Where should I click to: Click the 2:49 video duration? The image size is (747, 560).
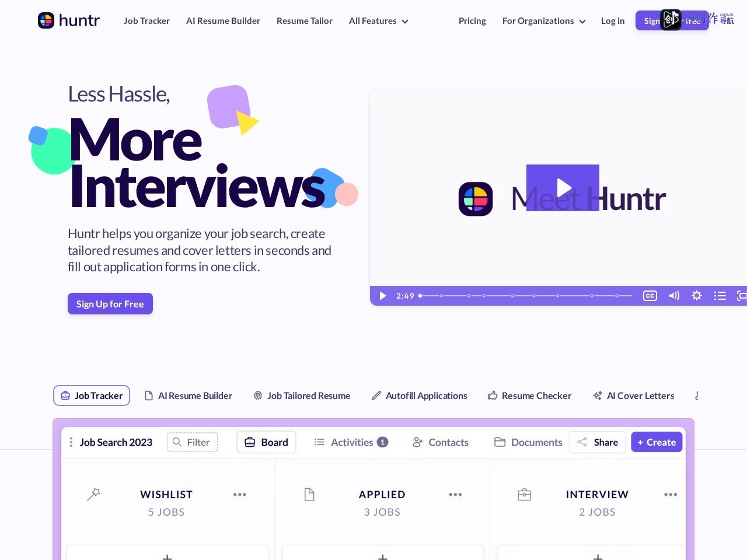point(405,296)
